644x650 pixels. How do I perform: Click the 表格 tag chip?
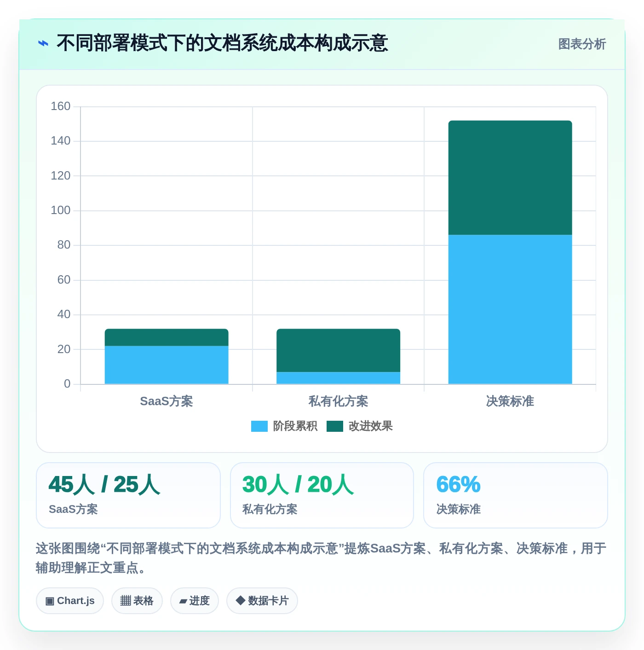pos(137,601)
